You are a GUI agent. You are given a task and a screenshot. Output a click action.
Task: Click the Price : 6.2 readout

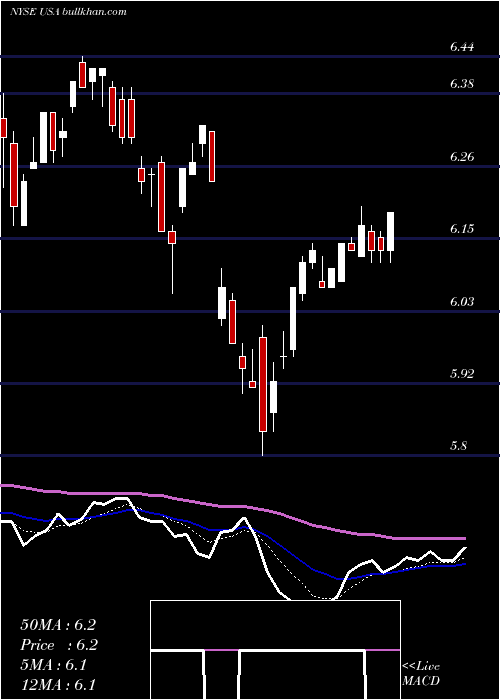click(x=59, y=645)
